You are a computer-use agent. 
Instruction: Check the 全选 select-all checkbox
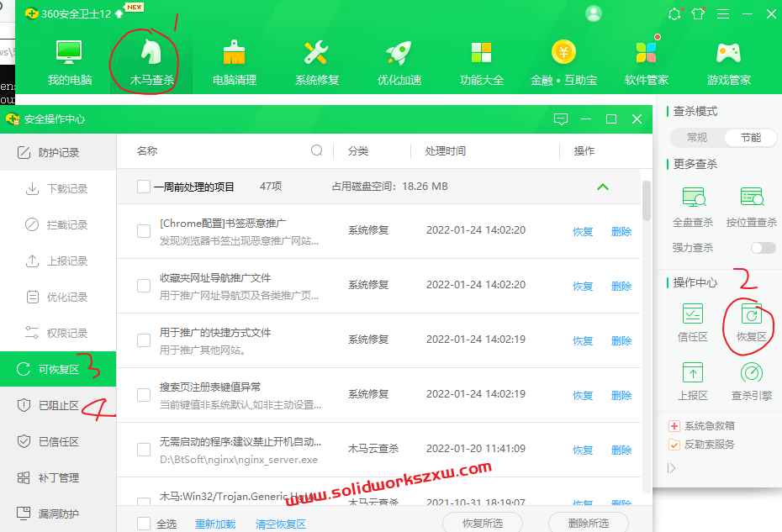tap(143, 523)
